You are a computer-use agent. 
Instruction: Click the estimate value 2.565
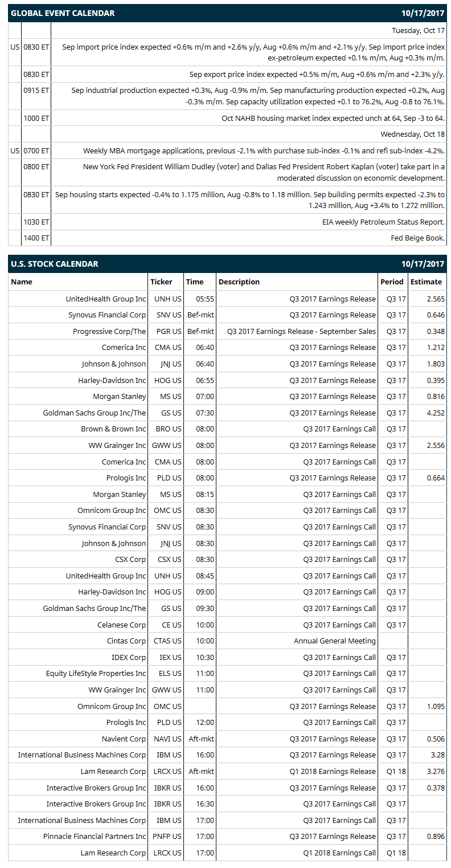436,299
